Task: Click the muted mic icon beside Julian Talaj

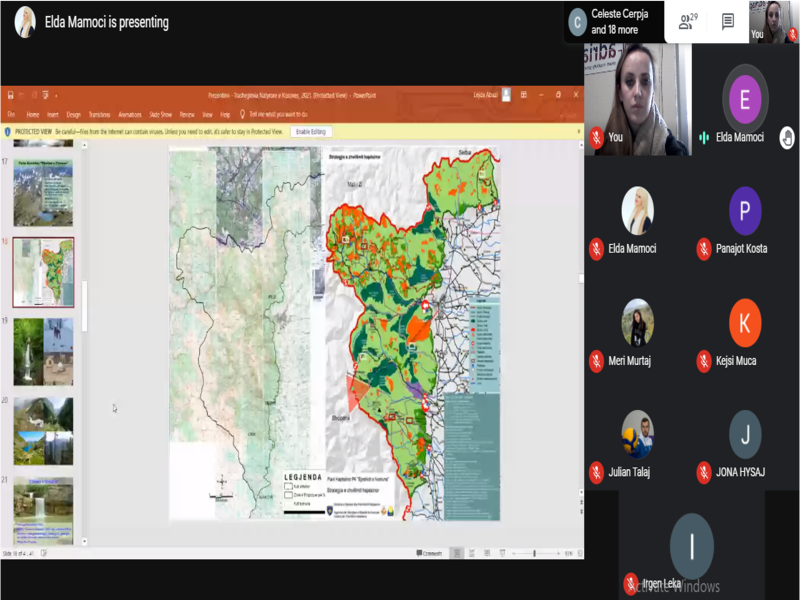Action: tap(596, 472)
